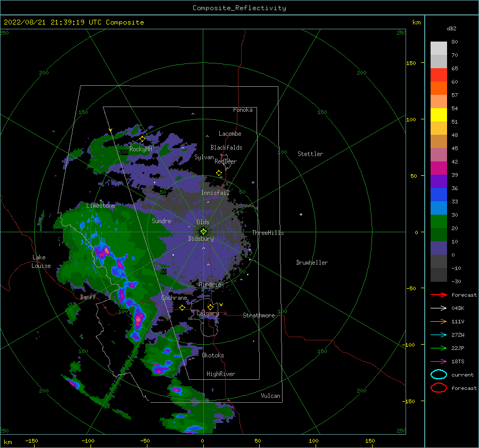This screenshot has width=479, height=448.
Task: Select the yellow diamond marker below RedDeer
Action: (219, 173)
